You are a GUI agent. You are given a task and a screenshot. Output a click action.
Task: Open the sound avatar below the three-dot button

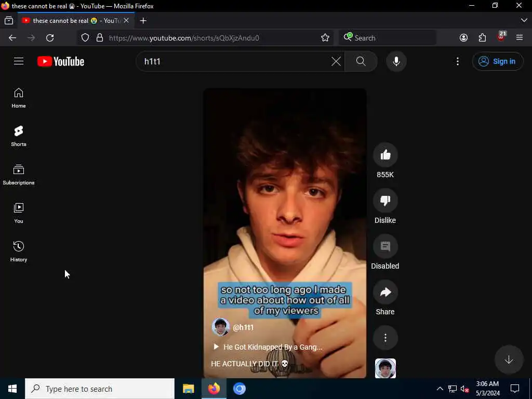[x=385, y=368]
